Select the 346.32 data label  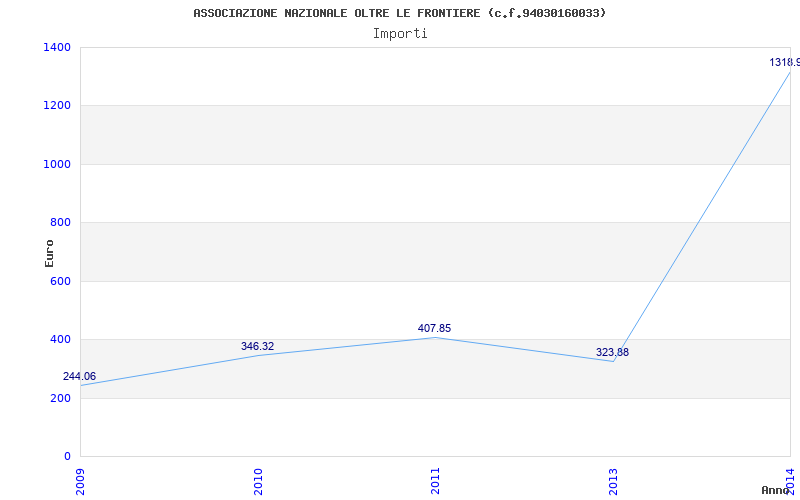(258, 346)
